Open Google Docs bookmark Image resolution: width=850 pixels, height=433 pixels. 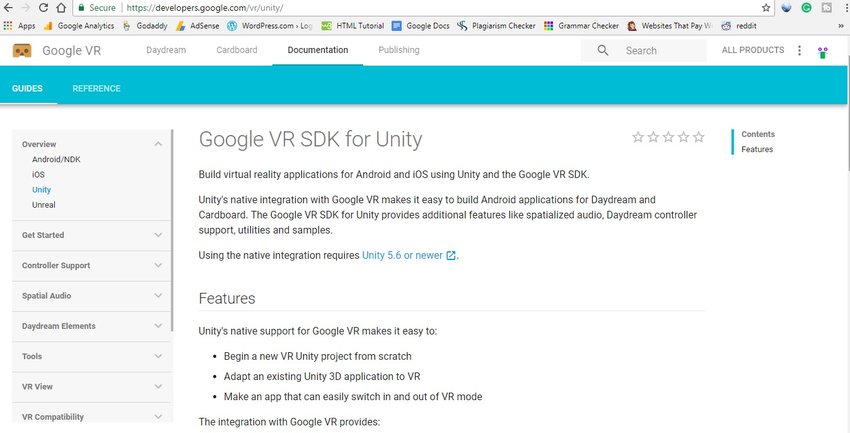pyautogui.click(x=421, y=25)
